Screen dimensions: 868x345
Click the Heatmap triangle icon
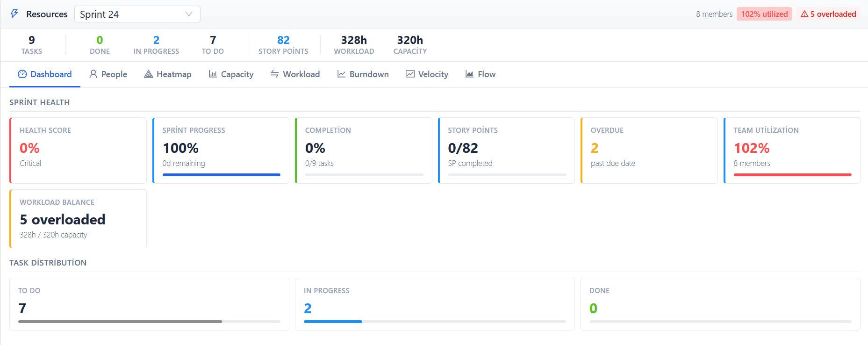coord(149,74)
